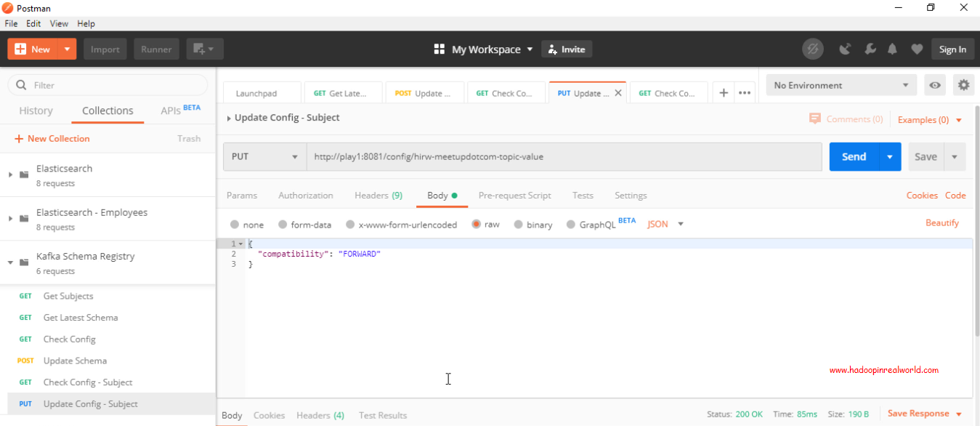Screen dimensions: 980x426
Task: Click the heart favorites icon
Action: 916,49
